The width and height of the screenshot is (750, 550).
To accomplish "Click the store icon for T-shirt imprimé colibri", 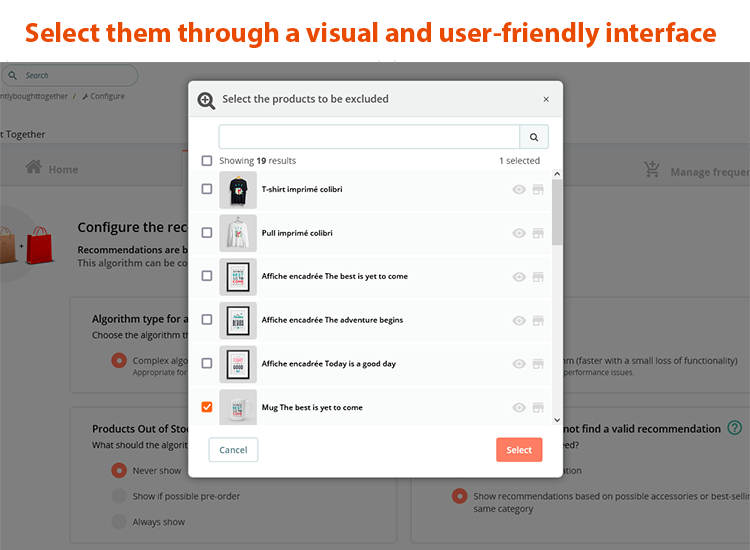I will pyautogui.click(x=538, y=190).
